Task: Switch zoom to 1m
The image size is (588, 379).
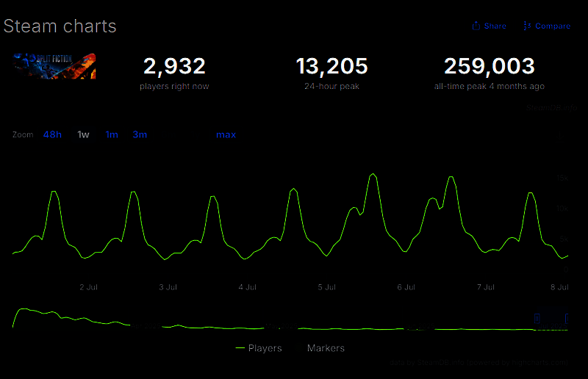Action: pos(112,134)
